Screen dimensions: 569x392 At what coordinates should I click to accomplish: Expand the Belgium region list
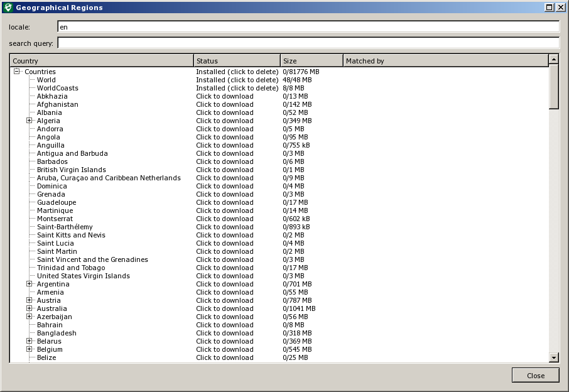click(x=30, y=349)
